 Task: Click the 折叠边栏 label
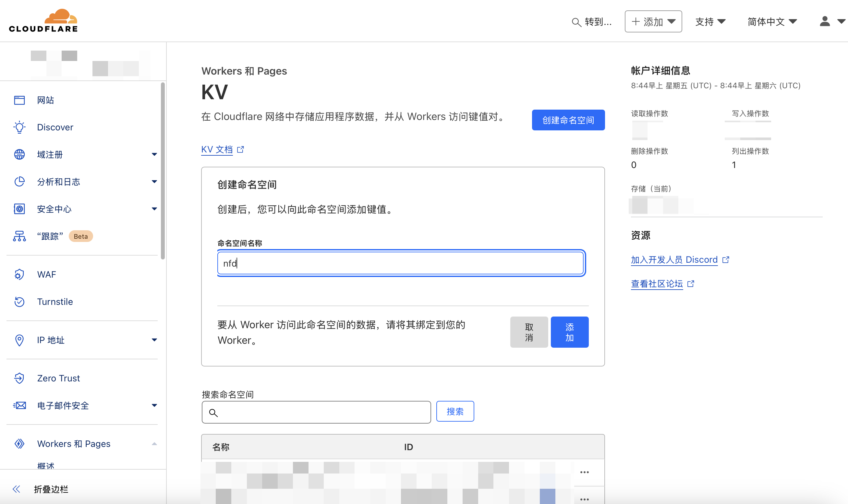click(51, 489)
